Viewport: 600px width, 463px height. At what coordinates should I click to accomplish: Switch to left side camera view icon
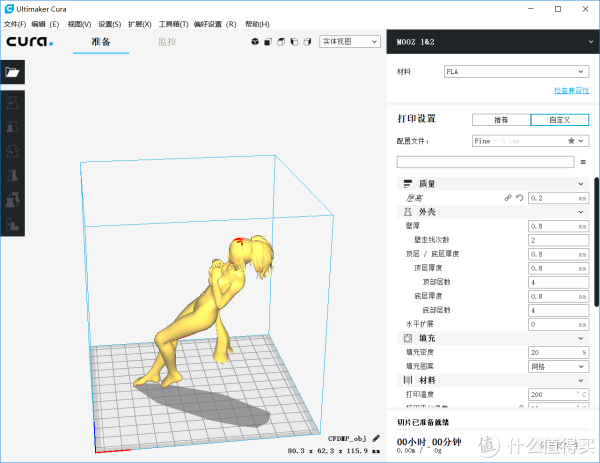294,42
